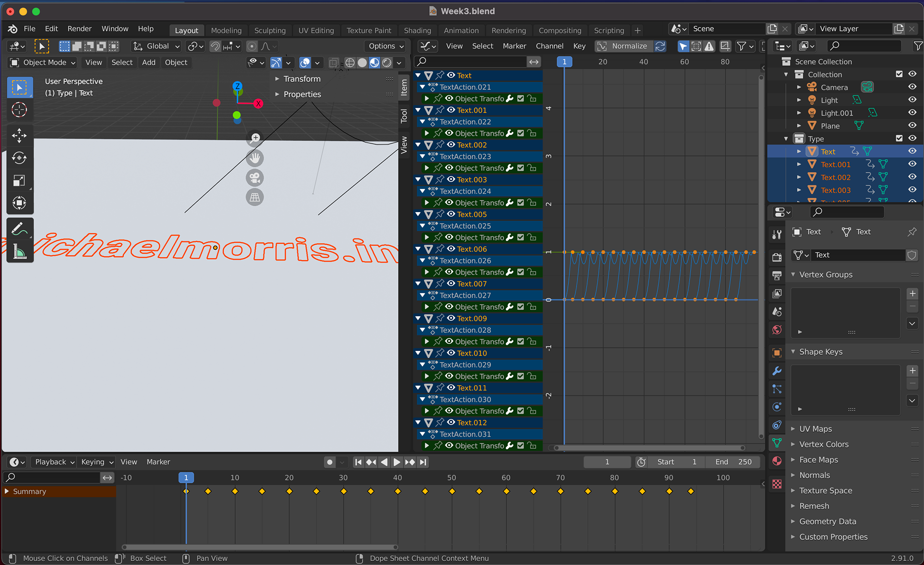
Task: Hide Light.001 in outliner
Action: click(912, 113)
